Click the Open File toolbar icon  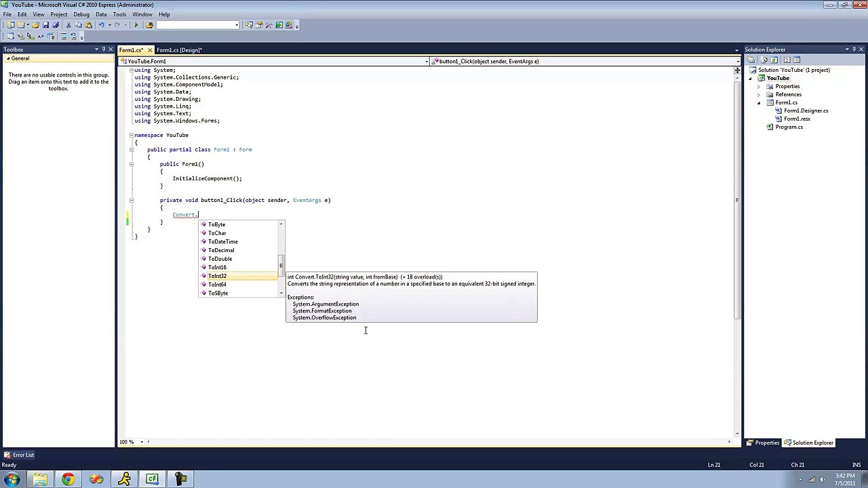coord(35,25)
